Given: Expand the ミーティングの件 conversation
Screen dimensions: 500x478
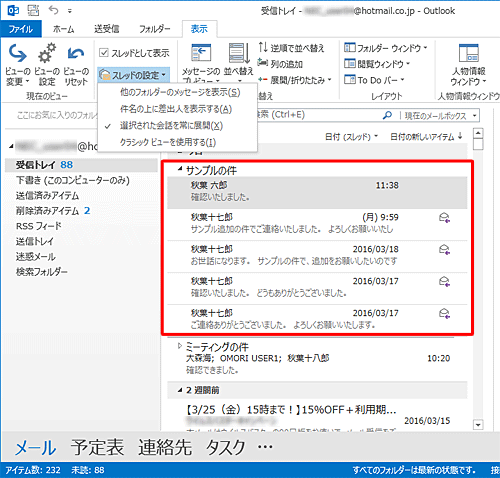Looking at the screenshot, I should click(x=180, y=346).
